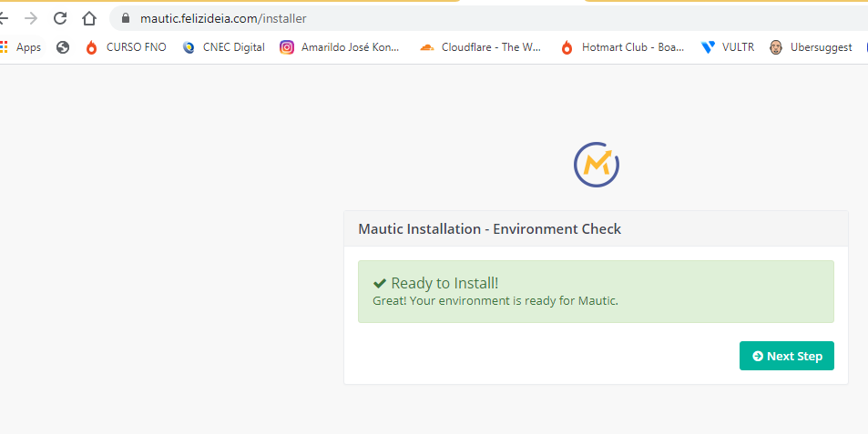Click the Cloudflare cloud icon
The height and width of the screenshot is (434, 868).
pyautogui.click(x=427, y=47)
